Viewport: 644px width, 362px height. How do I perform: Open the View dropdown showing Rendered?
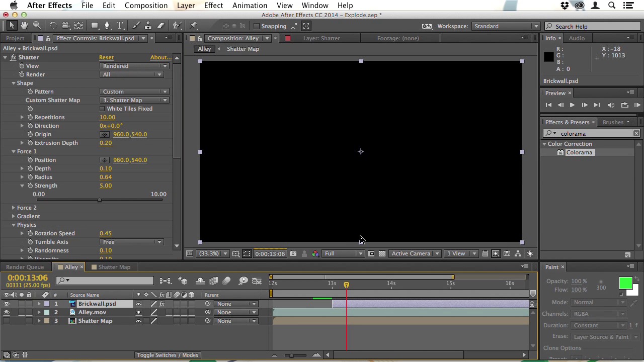[x=135, y=66]
